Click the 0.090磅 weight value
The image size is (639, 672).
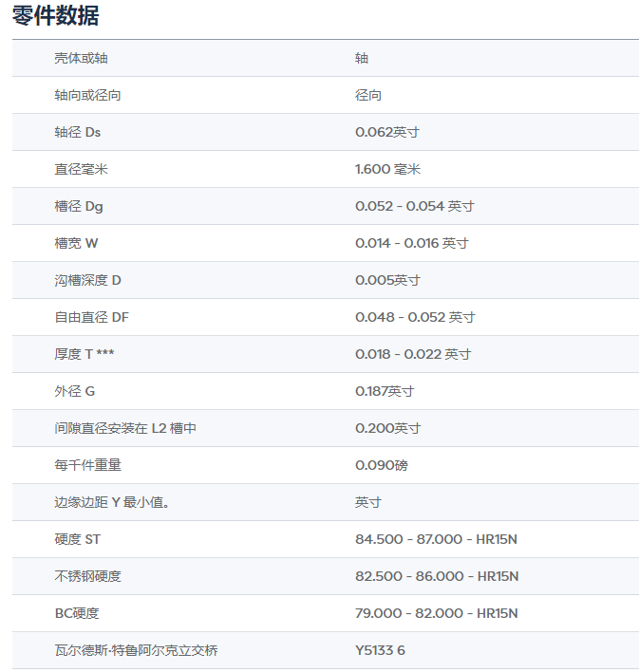coord(382,466)
